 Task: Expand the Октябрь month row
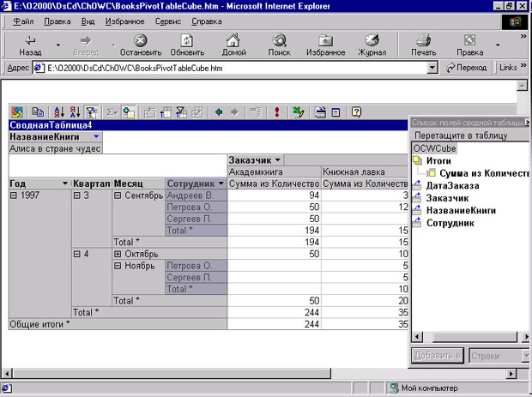(118, 254)
